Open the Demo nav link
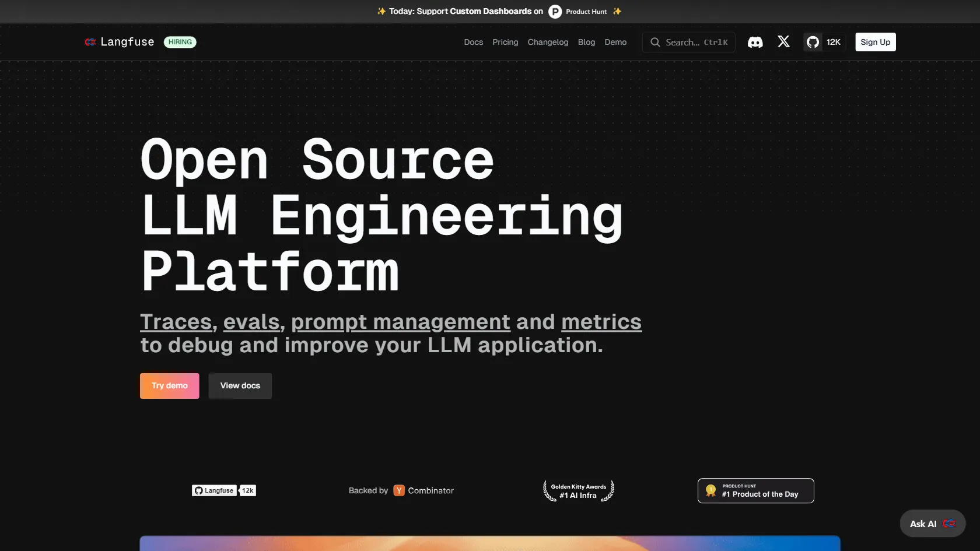Screen dimensions: 980x551 [615, 42]
